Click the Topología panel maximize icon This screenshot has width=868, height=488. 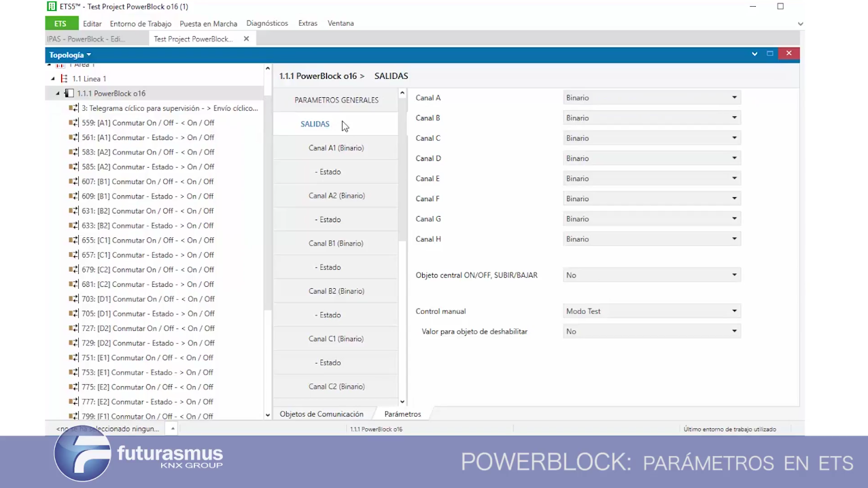click(770, 54)
